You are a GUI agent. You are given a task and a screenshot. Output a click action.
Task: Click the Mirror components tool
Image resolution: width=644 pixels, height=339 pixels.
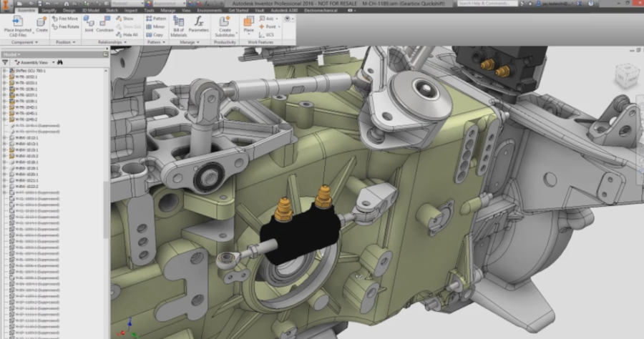tap(156, 26)
